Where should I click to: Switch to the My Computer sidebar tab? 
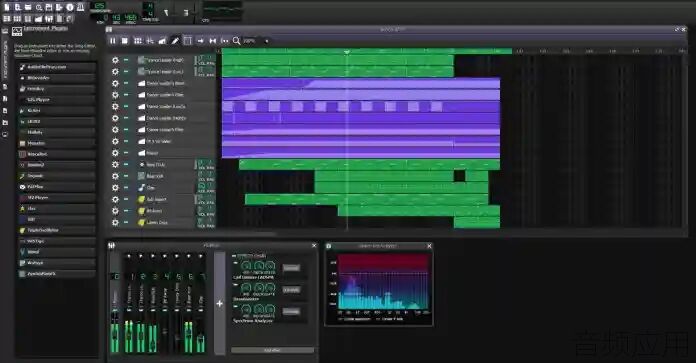pyautogui.click(x=5, y=134)
